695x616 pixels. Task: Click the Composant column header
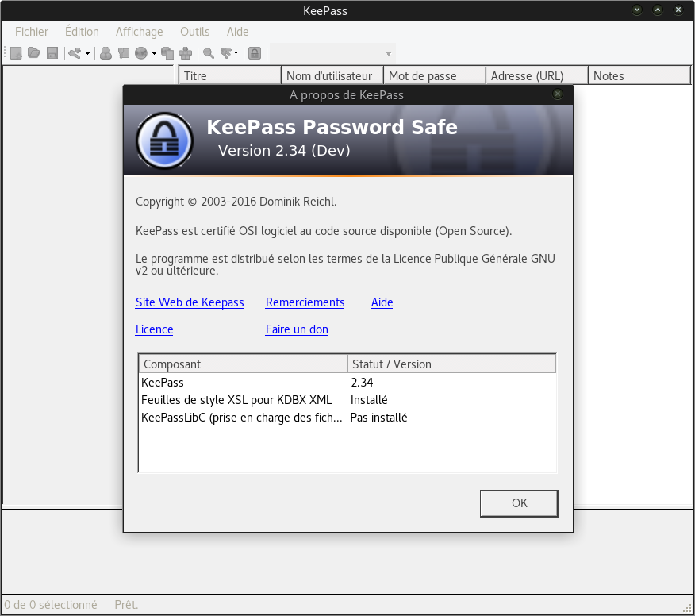243,364
